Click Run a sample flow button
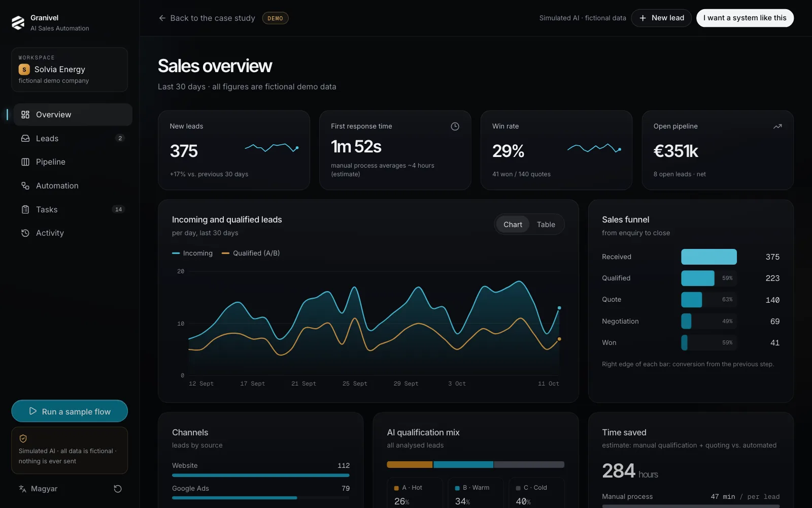812x508 pixels. click(x=70, y=411)
